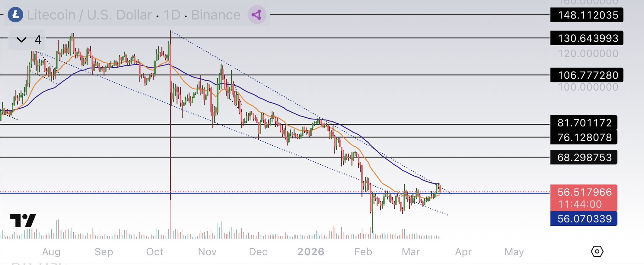Click the 81.701172 price axis label
644x265 pixels.
coord(584,122)
